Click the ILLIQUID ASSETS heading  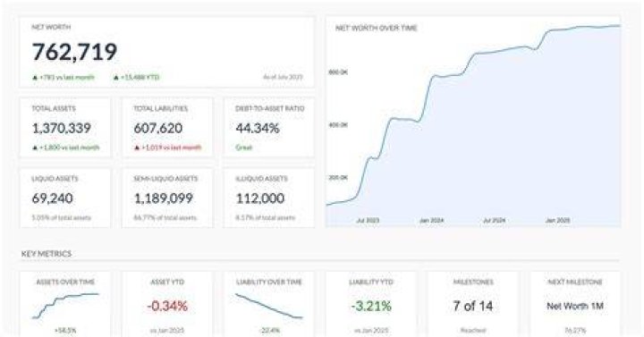coord(261,179)
